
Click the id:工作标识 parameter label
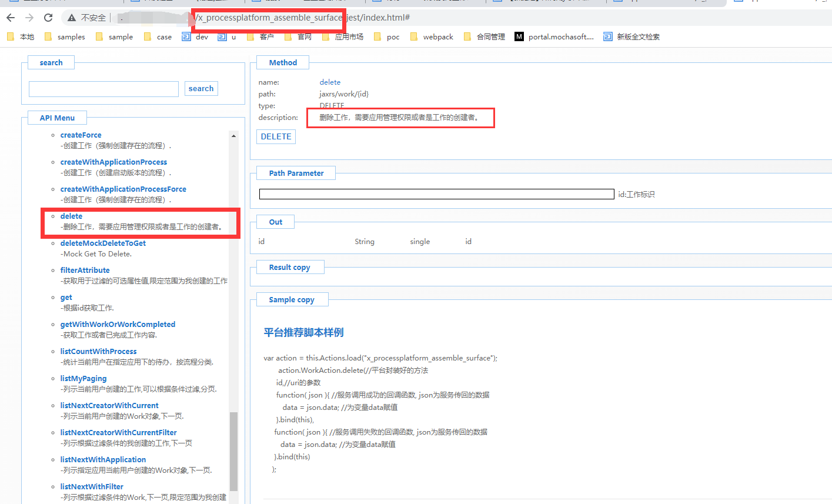coord(636,194)
